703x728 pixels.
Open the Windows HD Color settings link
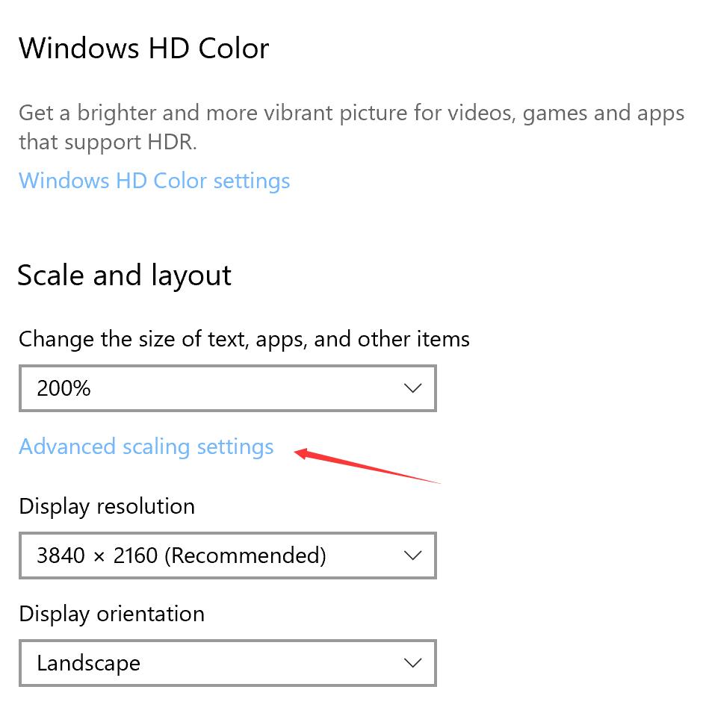tap(154, 181)
